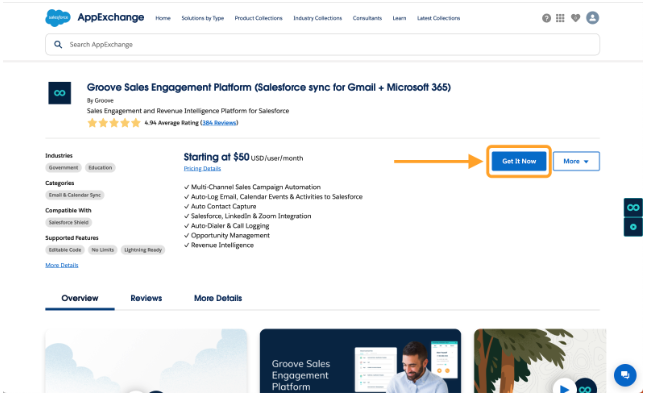This screenshot has height=398, width=653.
Task: Click 'Auto Contact Capture' feature text
Action: (224, 206)
